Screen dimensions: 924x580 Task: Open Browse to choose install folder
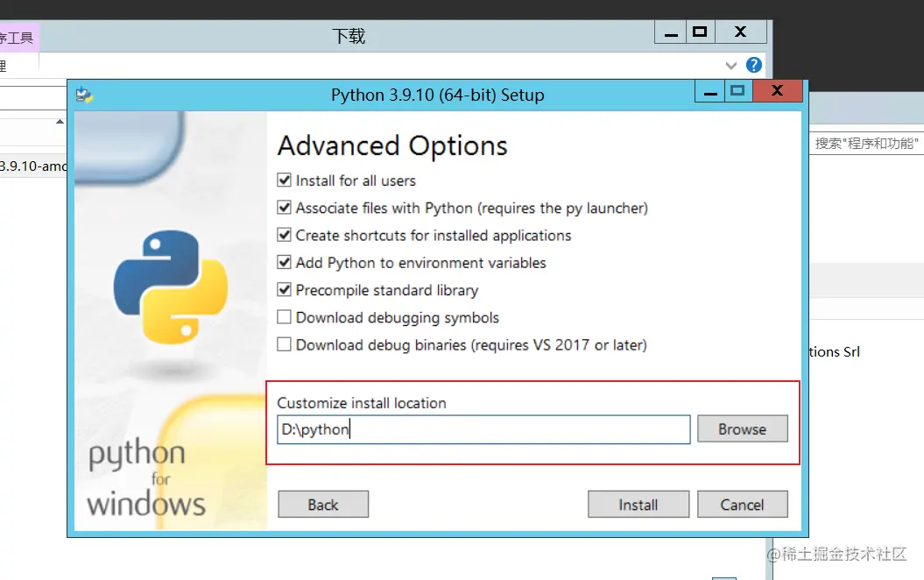(743, 428)
